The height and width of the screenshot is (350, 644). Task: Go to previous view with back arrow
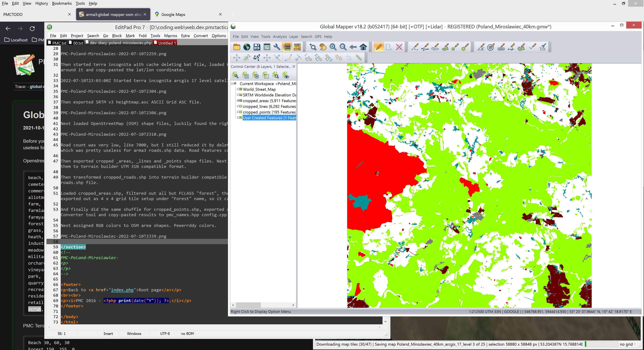coord(353,47)
